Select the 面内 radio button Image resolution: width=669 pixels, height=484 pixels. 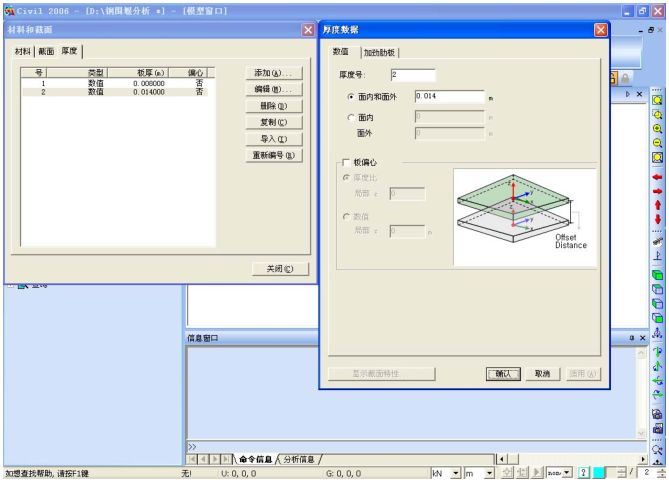coord(351,117)
